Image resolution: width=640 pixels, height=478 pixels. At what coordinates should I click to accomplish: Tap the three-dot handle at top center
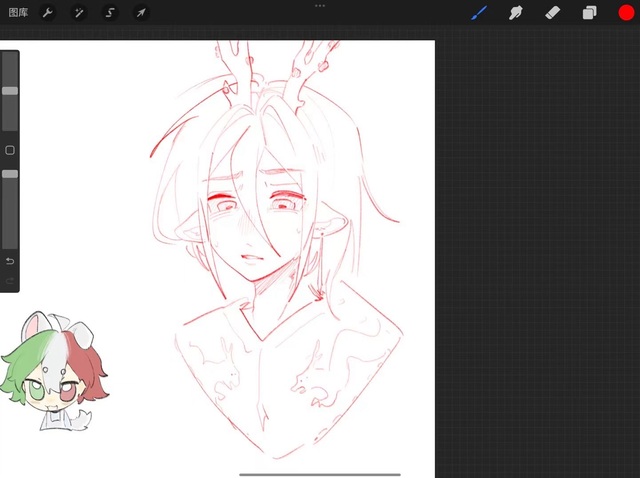tap(320, 6)
